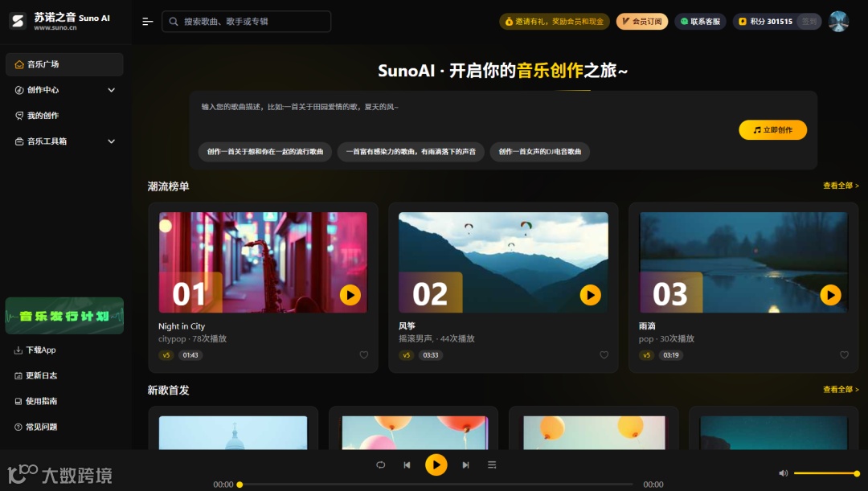Image resolution: width=868 pixels, height=491 pixels.
Task: Expand the 创作中心 chevron
Action: coord(111,90)
